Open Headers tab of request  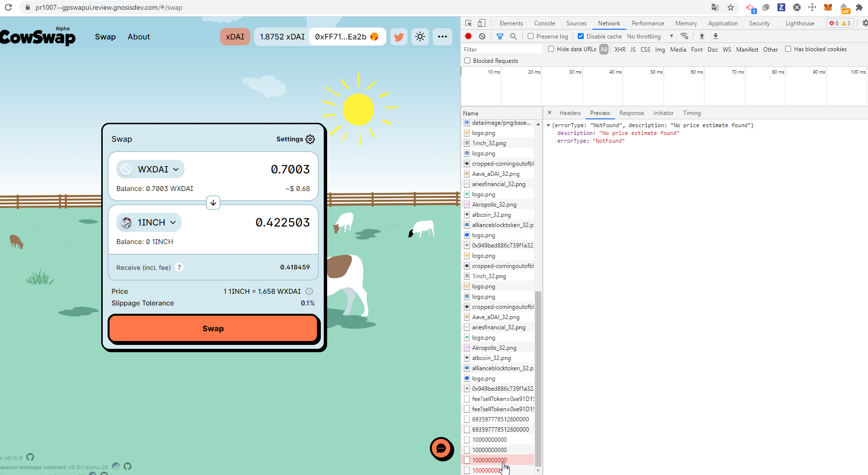(570, 113)
